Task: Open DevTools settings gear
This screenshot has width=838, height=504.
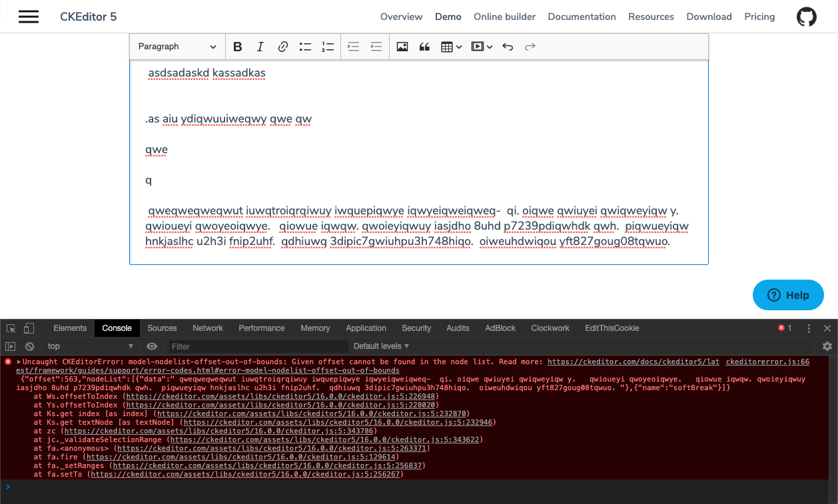Action: tap(827, 346)
